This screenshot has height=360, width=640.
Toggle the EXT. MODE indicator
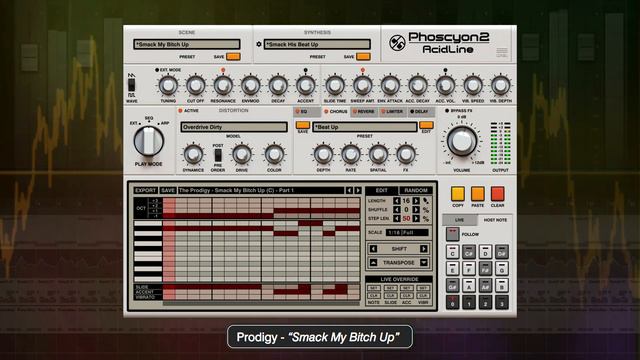[x=157, y=70]
